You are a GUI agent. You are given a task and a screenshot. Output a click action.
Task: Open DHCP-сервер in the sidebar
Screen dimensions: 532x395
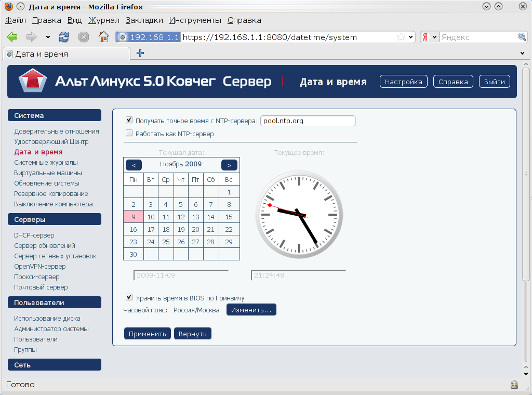tap(34, 235)
